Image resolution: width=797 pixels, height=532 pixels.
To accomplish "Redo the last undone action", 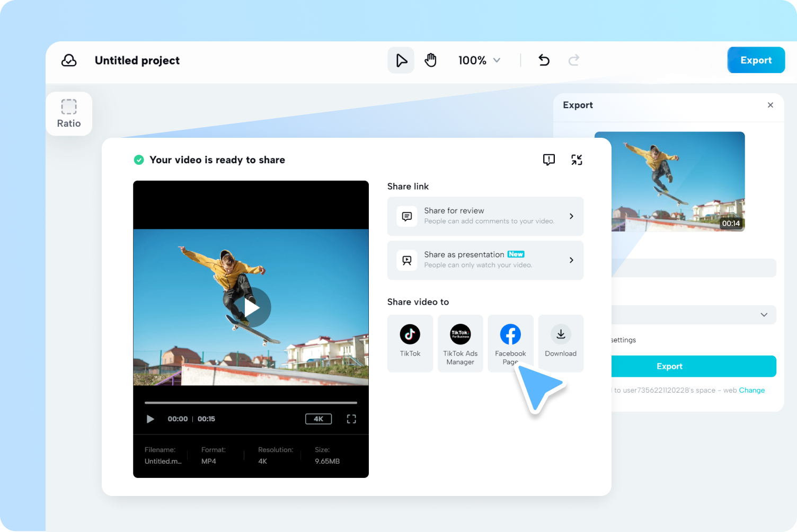I will [x=574, y=60].
